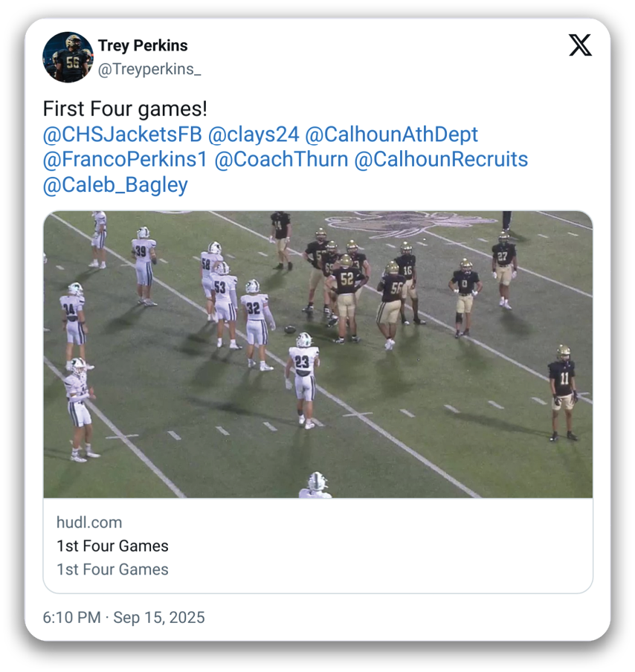635x672 pixels.
Task: Open the football video thumbnail
Action: coord(317,354)
